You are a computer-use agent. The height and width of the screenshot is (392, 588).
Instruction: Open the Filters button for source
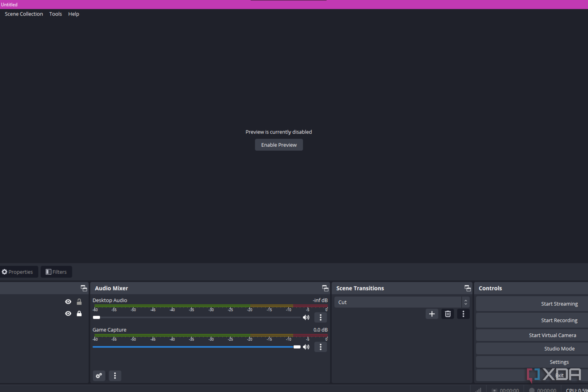tap(56, 272)
